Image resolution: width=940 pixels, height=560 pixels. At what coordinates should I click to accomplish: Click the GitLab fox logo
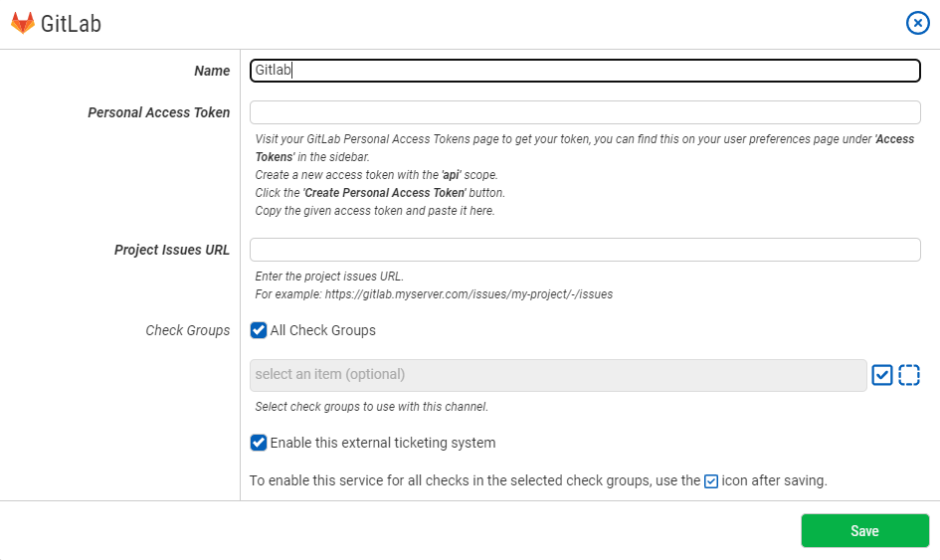23,23
